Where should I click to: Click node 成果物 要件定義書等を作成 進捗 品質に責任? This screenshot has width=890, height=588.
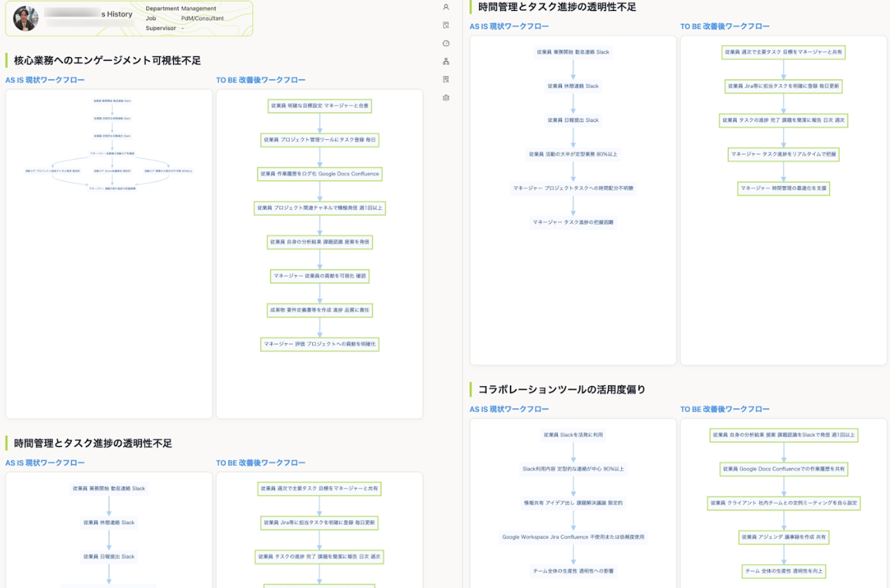click(320, 310)
